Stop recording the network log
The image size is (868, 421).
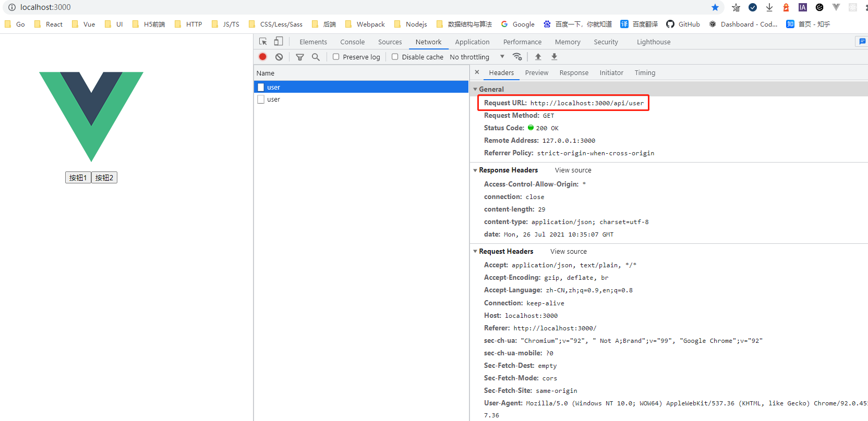[x=263, y=57]
